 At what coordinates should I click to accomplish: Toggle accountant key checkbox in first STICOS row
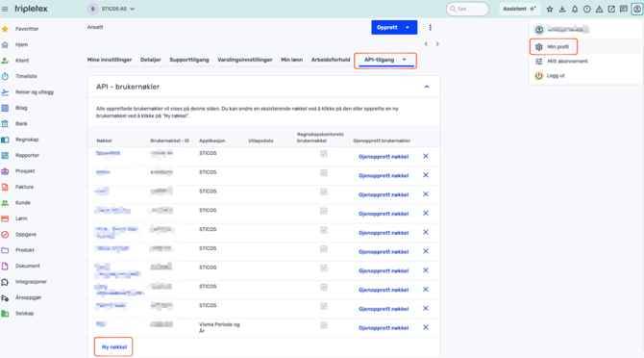pyautogui.click(x=324, y=154)
